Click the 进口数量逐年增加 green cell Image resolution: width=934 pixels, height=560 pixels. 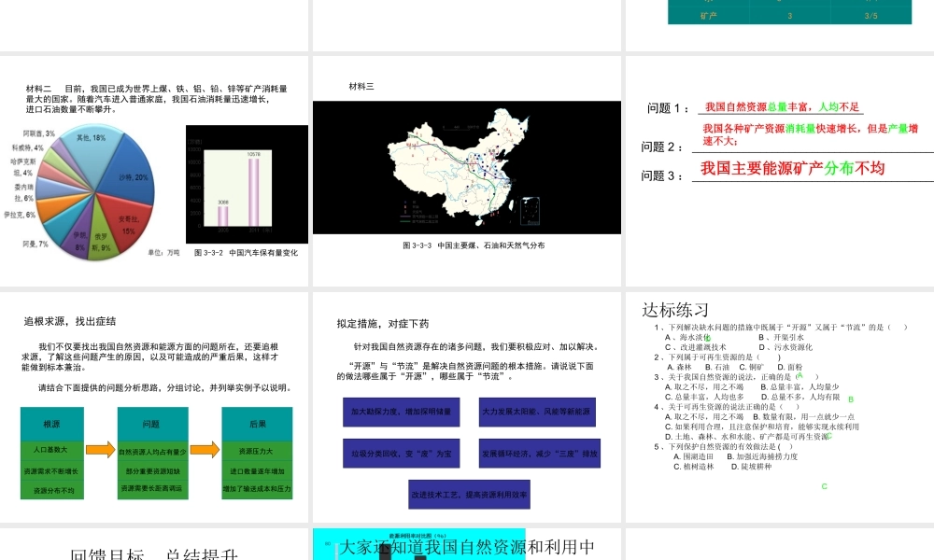(258, 470)
